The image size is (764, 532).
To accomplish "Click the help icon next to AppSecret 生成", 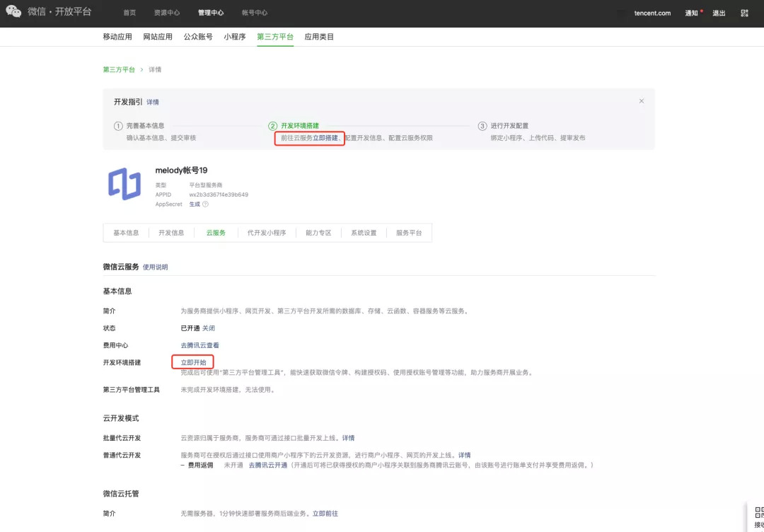I will (205, 204).
